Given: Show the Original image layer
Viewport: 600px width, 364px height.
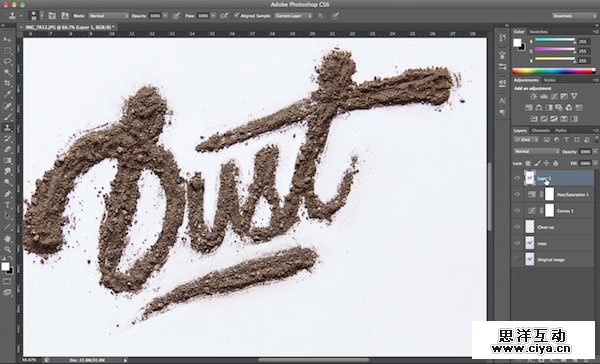Looking at the screenshot, I should [517, 260].
